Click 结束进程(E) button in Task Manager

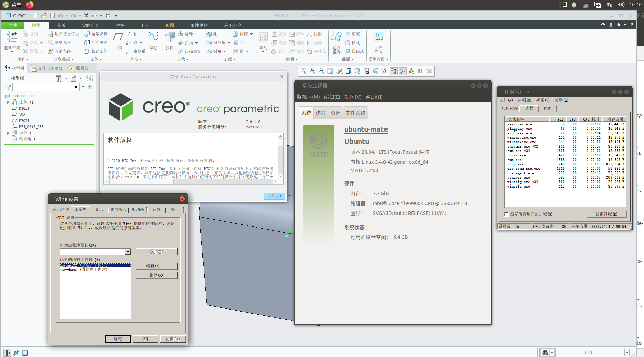coord(606,214)
